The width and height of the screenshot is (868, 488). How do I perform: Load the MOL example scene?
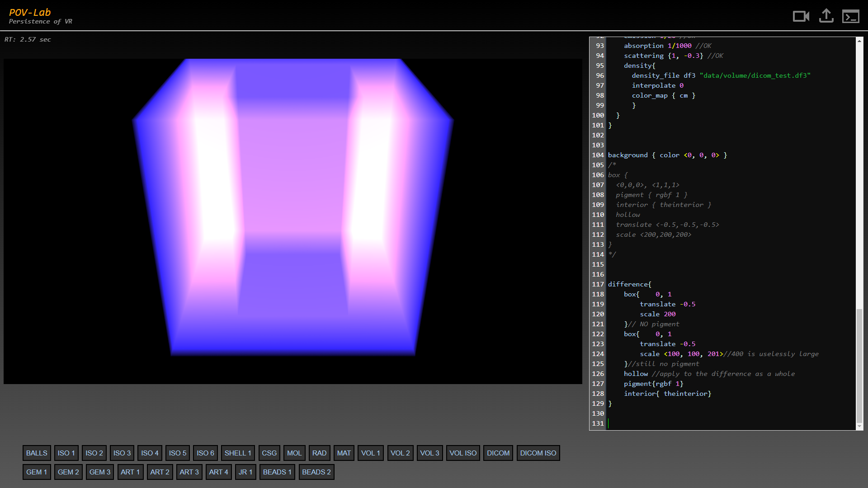294,453
